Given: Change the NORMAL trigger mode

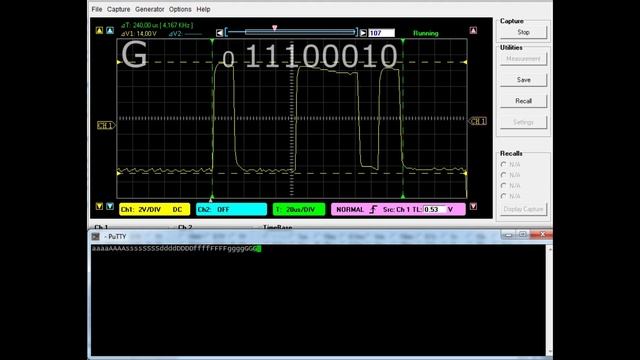Looking at the screenshot, I should [350, 209].
